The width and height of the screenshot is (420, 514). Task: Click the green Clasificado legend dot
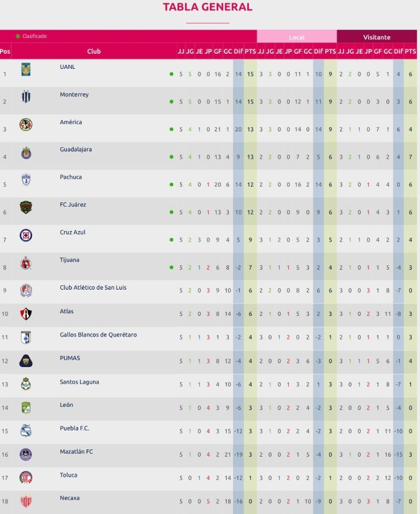coord(18,36)
